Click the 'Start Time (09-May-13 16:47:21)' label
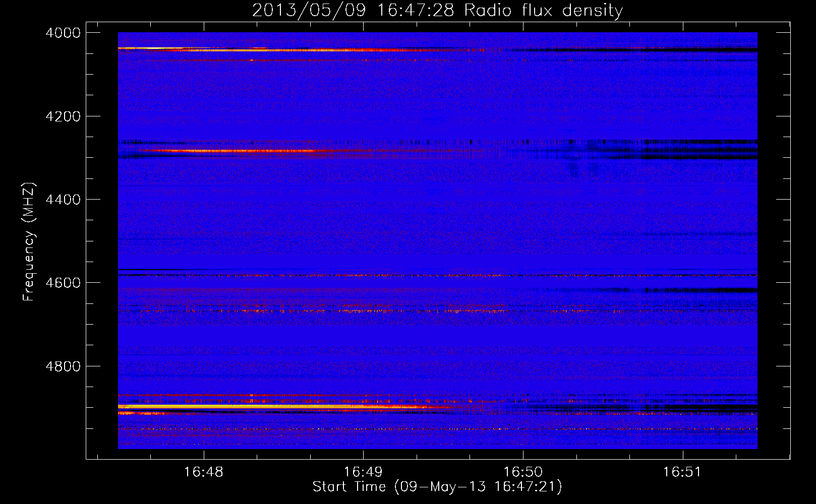Viewport: 816px width, 504px height. click(437, 486)
